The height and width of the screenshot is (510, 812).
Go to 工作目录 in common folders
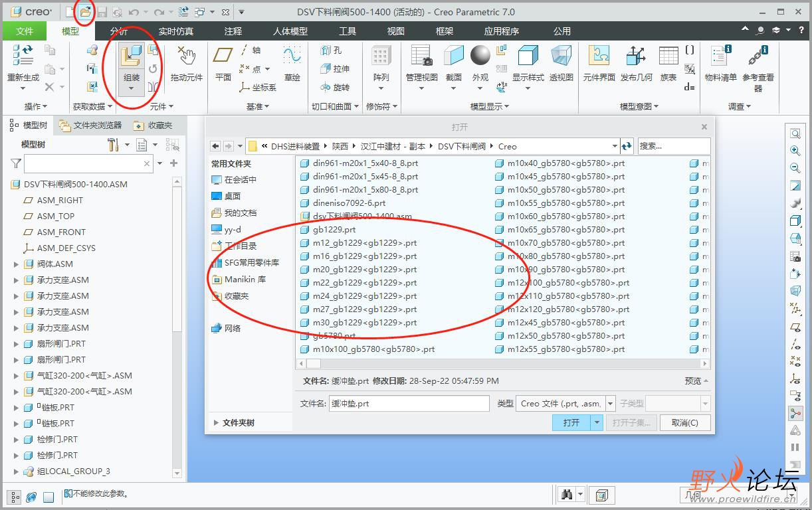point(234,246)
